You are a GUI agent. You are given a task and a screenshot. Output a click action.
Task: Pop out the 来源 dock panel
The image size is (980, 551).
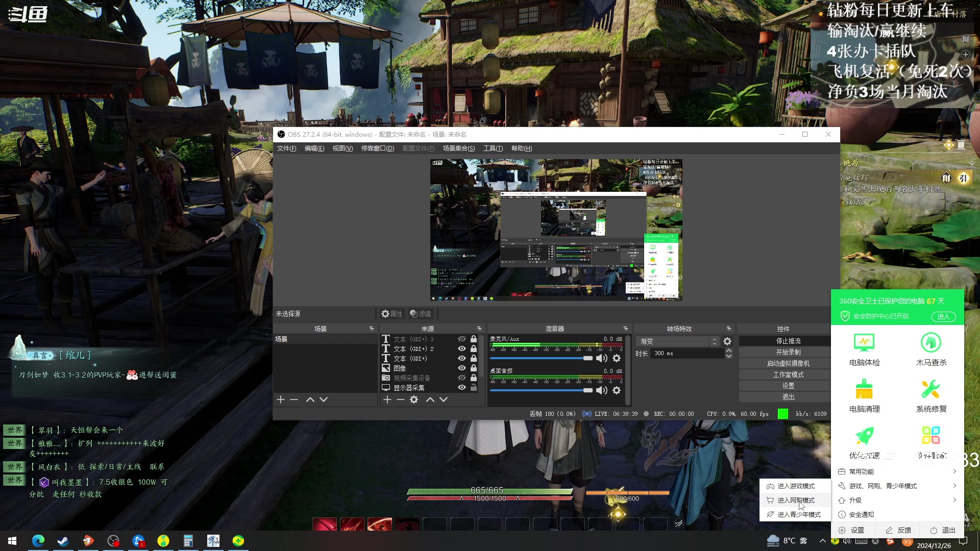click(x=479, y=329)
